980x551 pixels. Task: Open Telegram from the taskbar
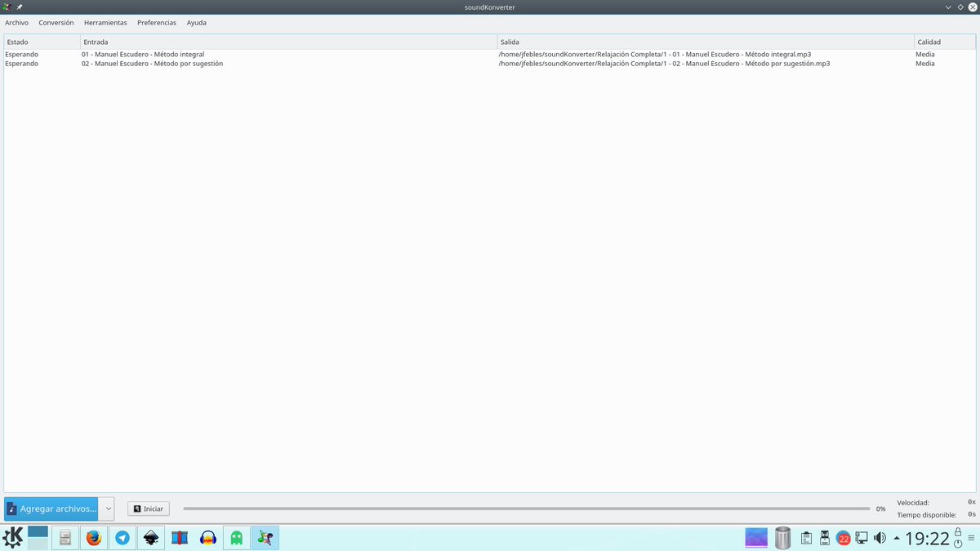pyautogui.click(x=122, y=538)
